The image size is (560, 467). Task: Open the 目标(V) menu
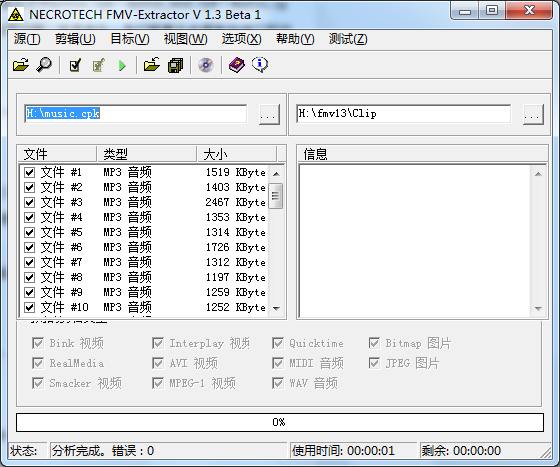(x=130, y=39)
